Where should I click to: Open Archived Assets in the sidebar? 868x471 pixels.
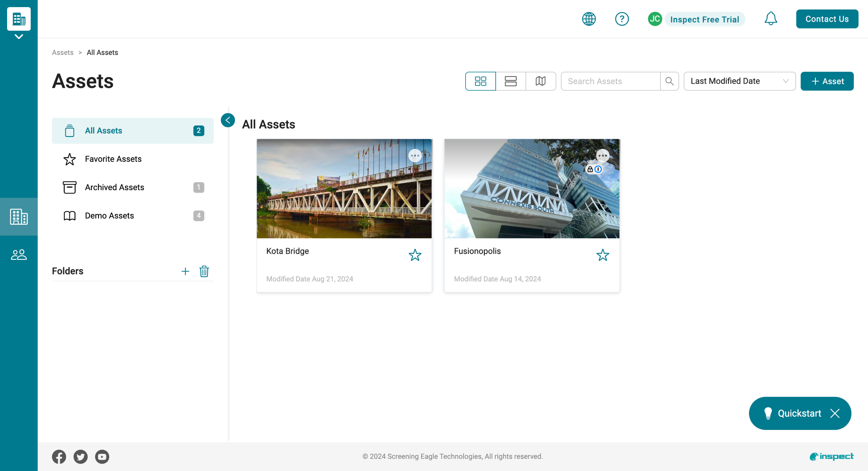(x=115, y=187)
